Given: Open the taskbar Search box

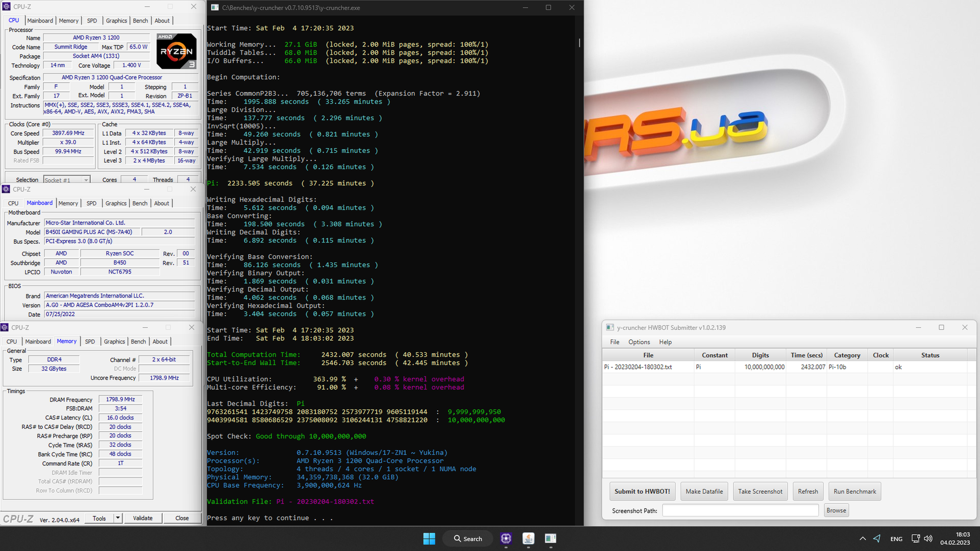Looking at the screenshot, I should coord(468,539).
